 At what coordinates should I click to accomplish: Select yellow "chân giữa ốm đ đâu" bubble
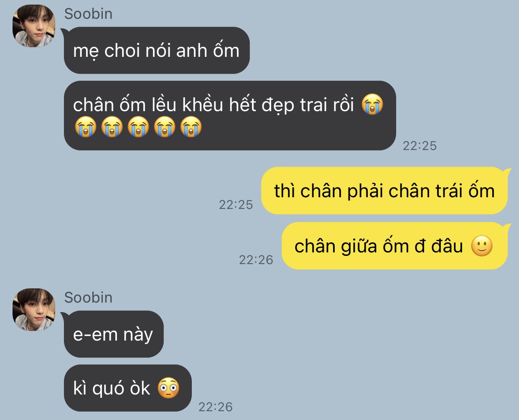(394, 246)
